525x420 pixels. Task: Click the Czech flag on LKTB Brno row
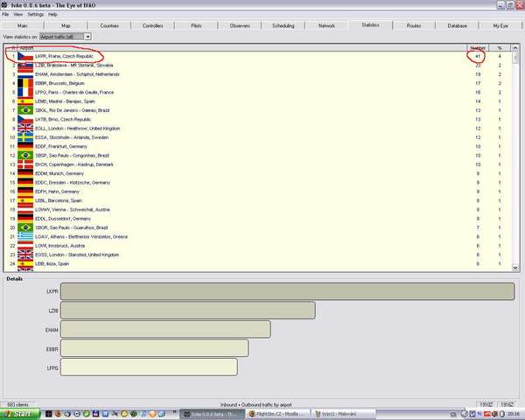click(25, 119)
